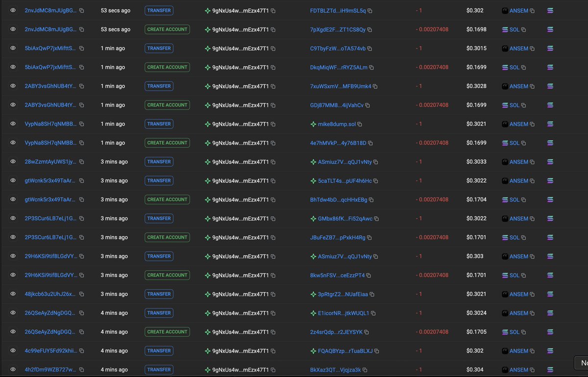
Task: Toggle eye icon in BkXaz3QT...Vjqjza3k row
Action: tap(13, 370)
